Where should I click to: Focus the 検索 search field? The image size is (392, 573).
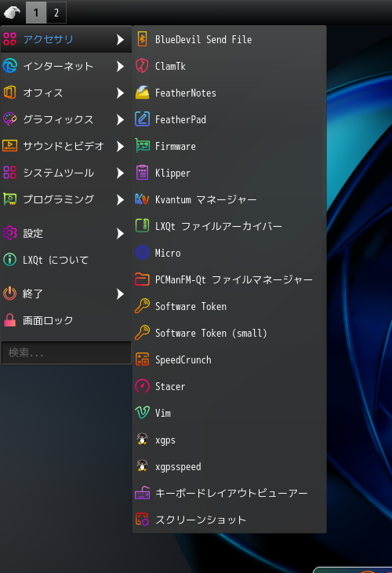[67, 352]
